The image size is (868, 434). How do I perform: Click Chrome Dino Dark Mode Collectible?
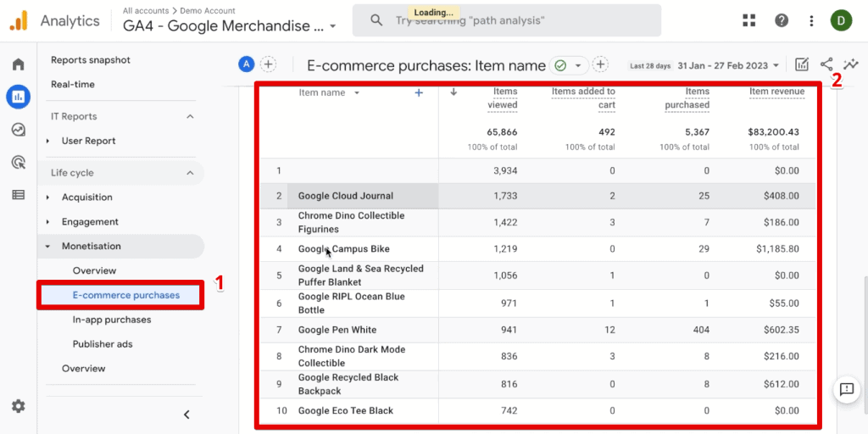point(352,357)
